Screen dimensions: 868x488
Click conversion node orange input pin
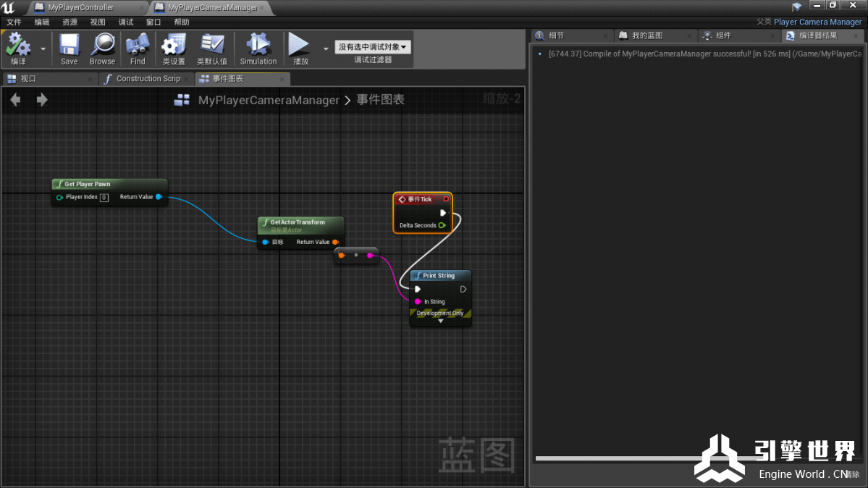342,256
